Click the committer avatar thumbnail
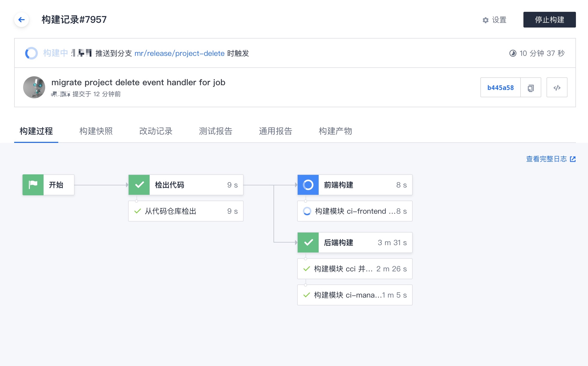Image resolution: width=588 pixels, height=366 pixels. tap(34, 87)
